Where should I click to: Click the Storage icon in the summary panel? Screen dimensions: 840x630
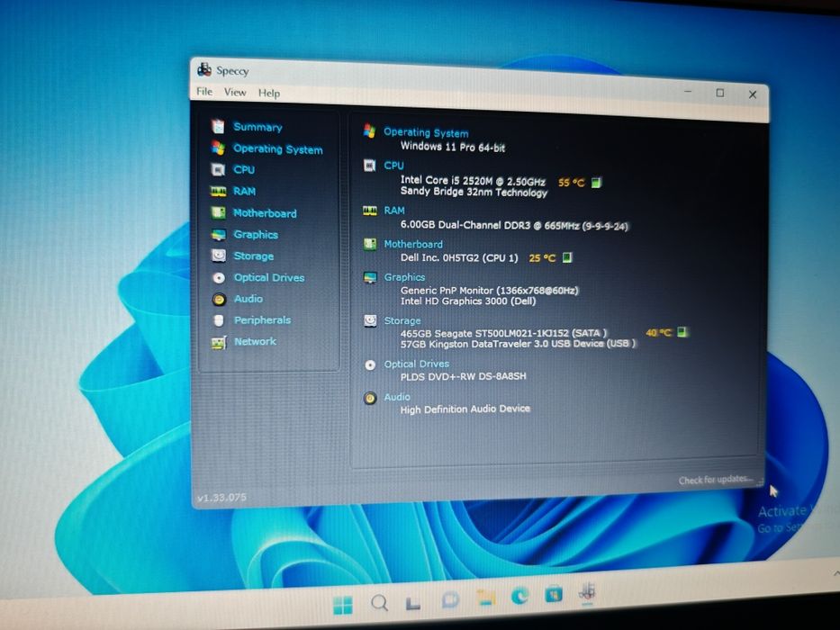tap(370, 320)
